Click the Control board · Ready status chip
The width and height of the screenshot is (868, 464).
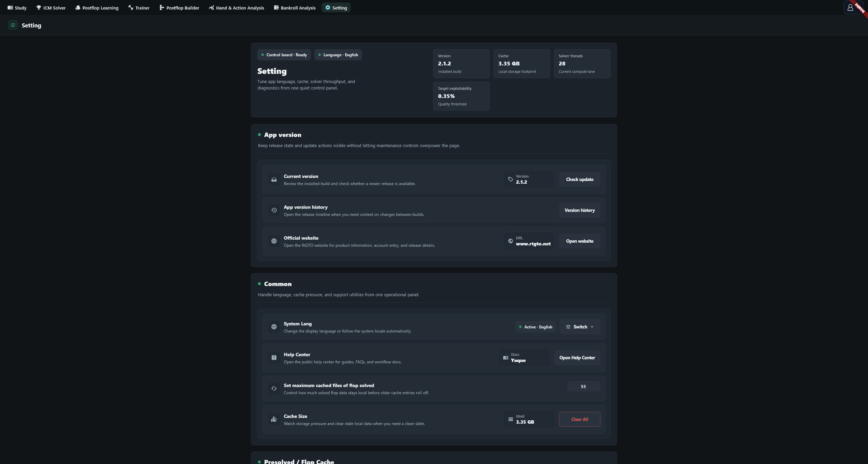click(284, 55)
